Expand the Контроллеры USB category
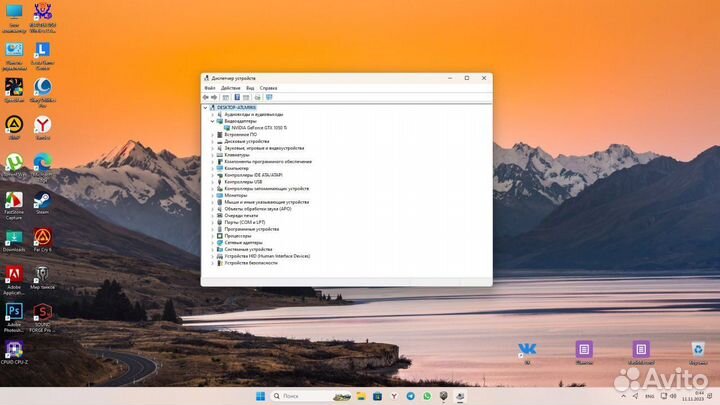 click(x=213, y=182)
